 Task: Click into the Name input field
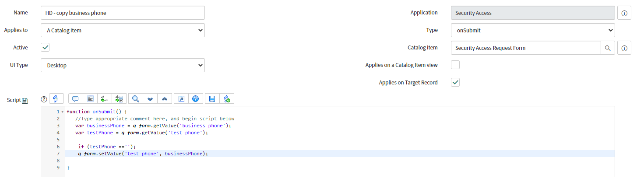click(x=123, y=13)
